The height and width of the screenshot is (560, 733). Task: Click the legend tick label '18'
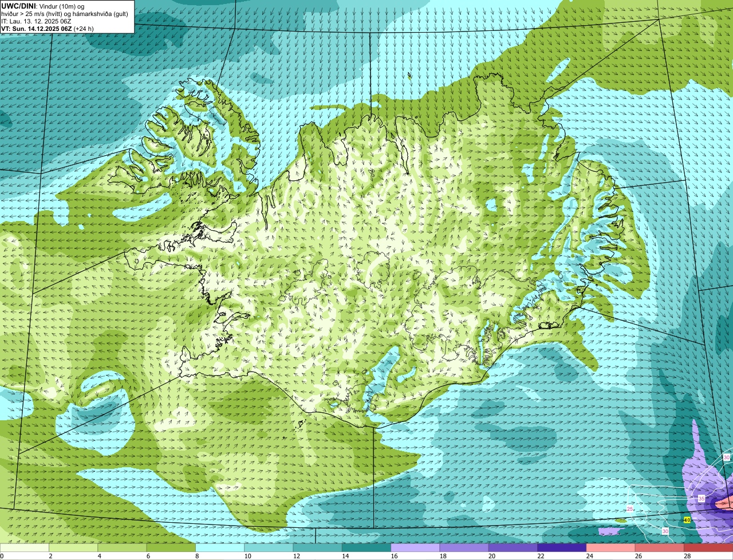pos(443,556)
